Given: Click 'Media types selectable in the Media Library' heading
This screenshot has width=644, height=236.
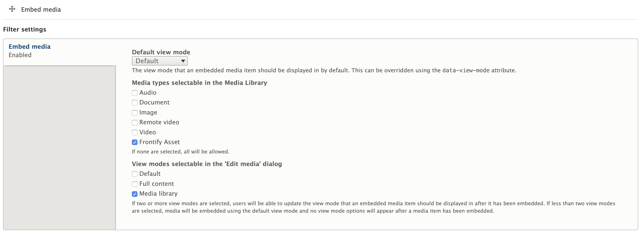Looking at the screenshot, I should [x=199, y=83].
